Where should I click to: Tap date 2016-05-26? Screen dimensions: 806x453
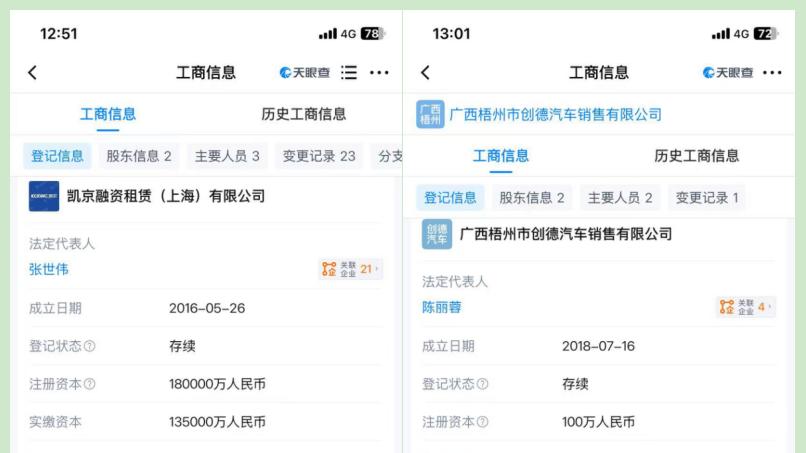pos(207,308)
